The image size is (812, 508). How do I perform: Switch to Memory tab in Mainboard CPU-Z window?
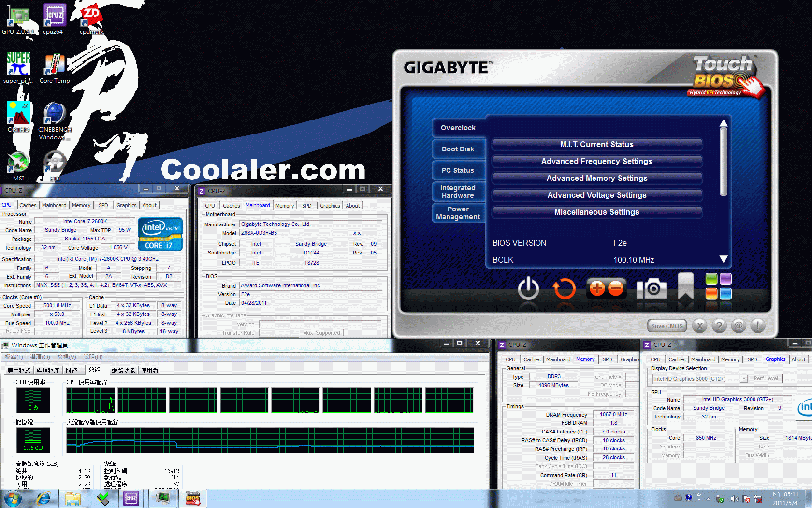[x=285, y=206]
